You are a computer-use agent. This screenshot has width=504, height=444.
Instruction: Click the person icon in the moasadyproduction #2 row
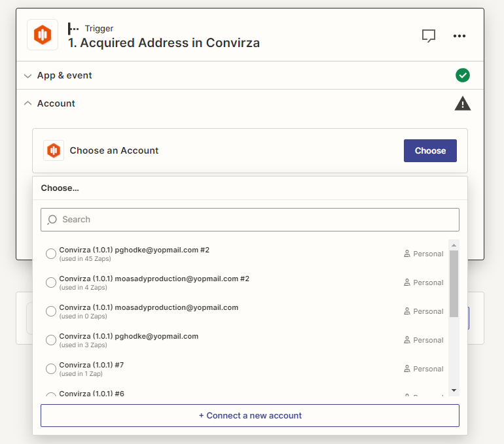click(x=407, y=282)
